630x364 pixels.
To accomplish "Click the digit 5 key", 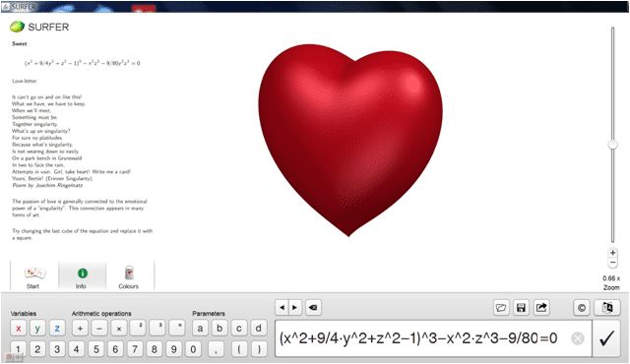I will 96,348.
